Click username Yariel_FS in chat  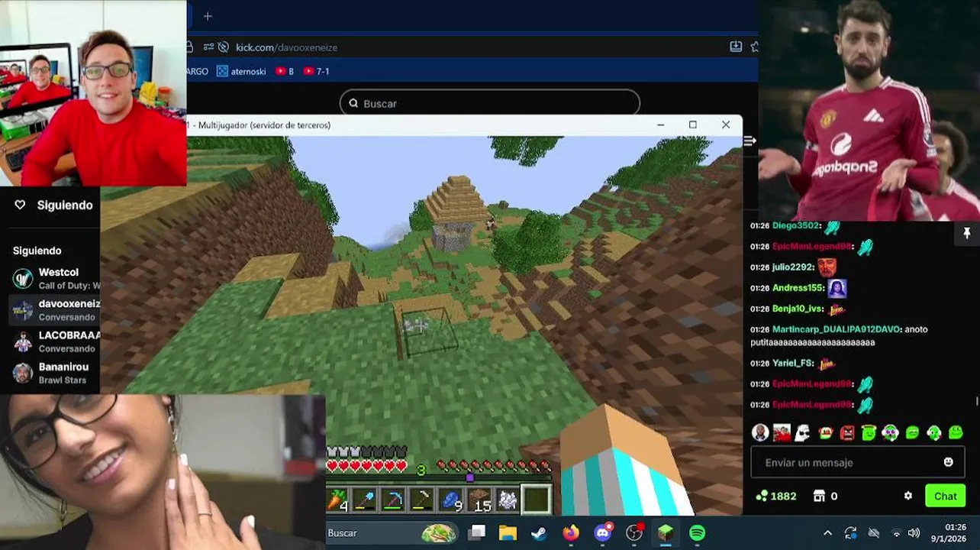[x=793, y=364]
